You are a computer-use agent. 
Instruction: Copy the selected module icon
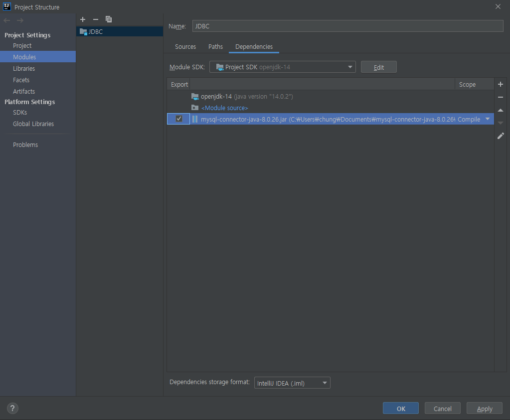[109, 19]
